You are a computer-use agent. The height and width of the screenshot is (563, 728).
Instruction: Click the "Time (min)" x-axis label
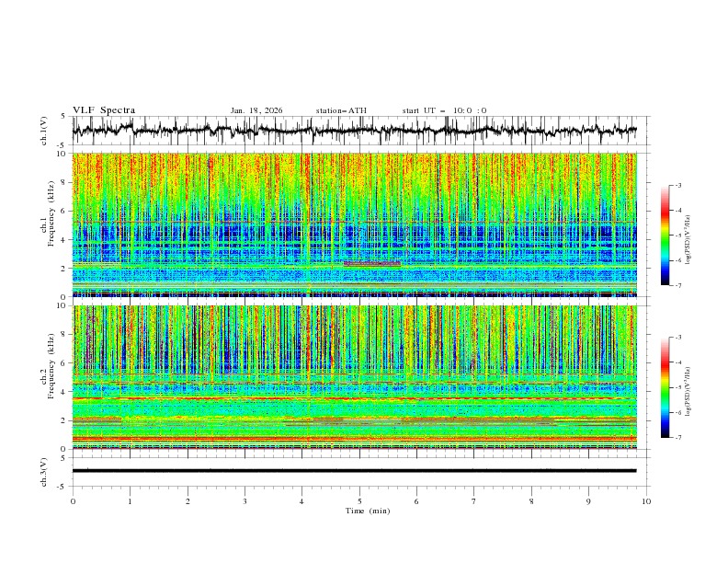(x=368, y=511)
